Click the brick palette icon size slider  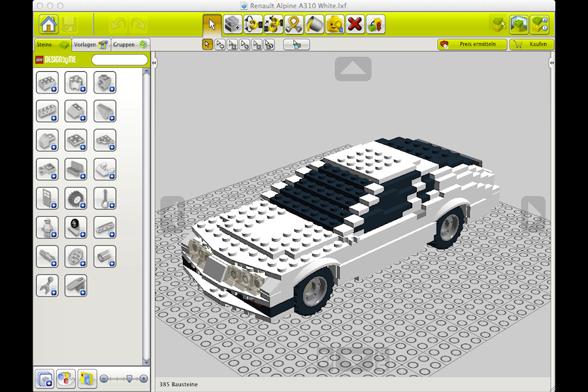point(123,378)
